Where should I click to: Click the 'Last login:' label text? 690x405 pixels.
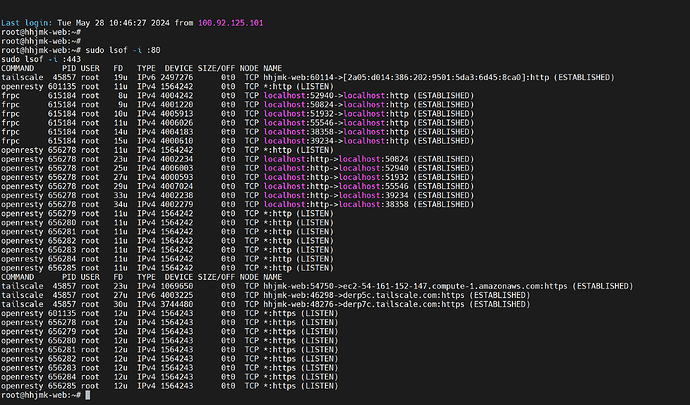point(26,23)
